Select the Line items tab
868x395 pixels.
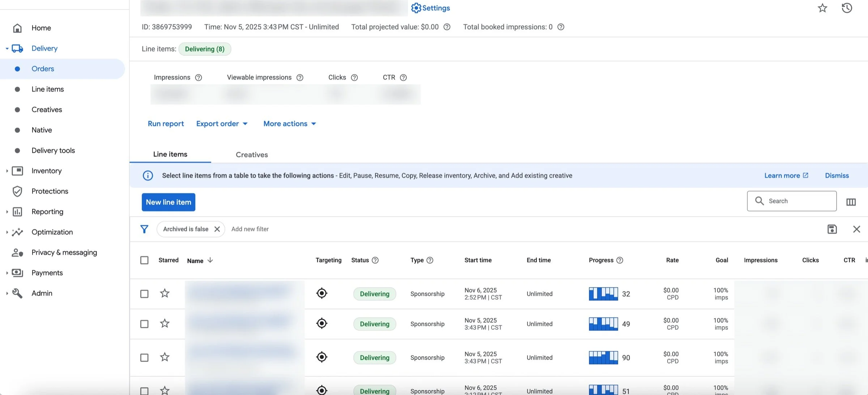[x=170, y=154]
